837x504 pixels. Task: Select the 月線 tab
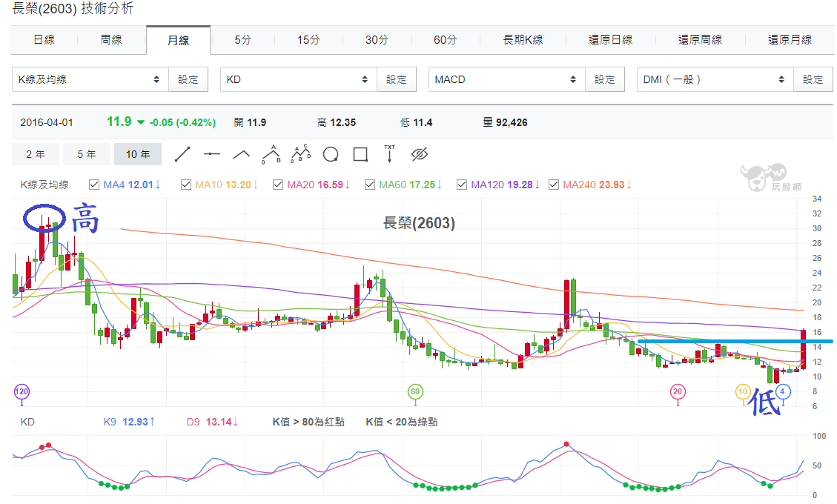point(178,41)
